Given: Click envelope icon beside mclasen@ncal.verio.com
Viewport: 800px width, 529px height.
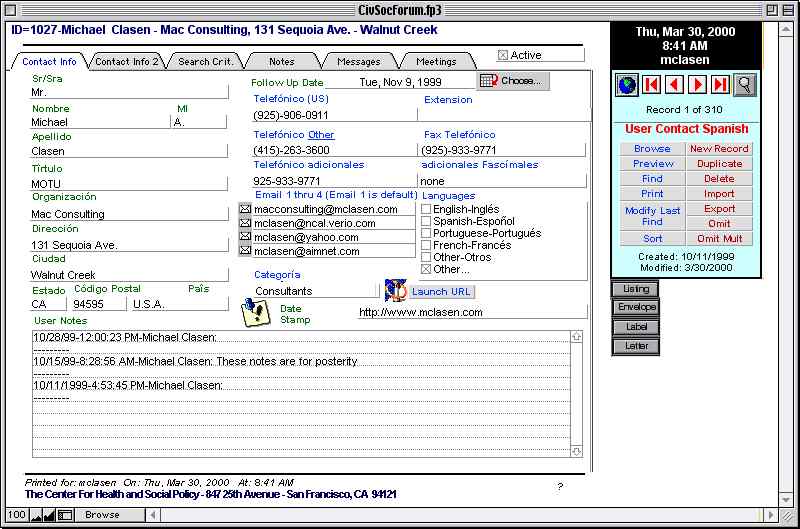Looking at the screenshot, I should [x=245, y=223].
